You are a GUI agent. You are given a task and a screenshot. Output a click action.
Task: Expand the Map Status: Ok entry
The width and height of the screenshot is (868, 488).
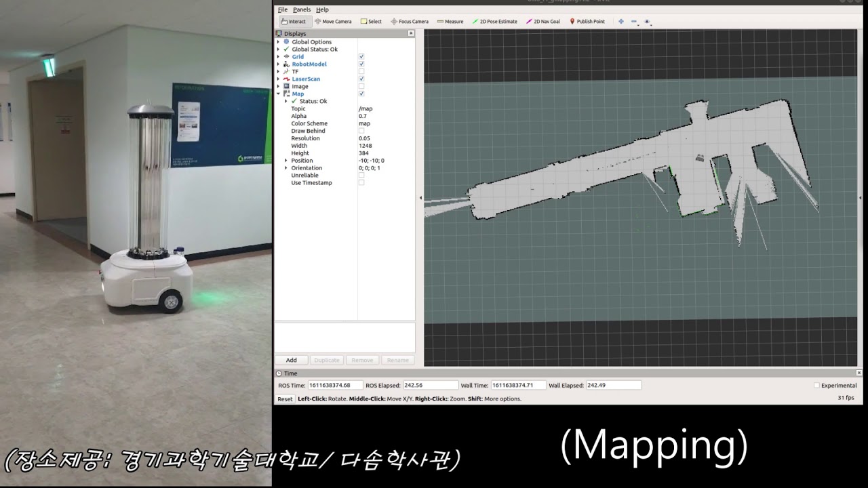[x=286, y=101]
